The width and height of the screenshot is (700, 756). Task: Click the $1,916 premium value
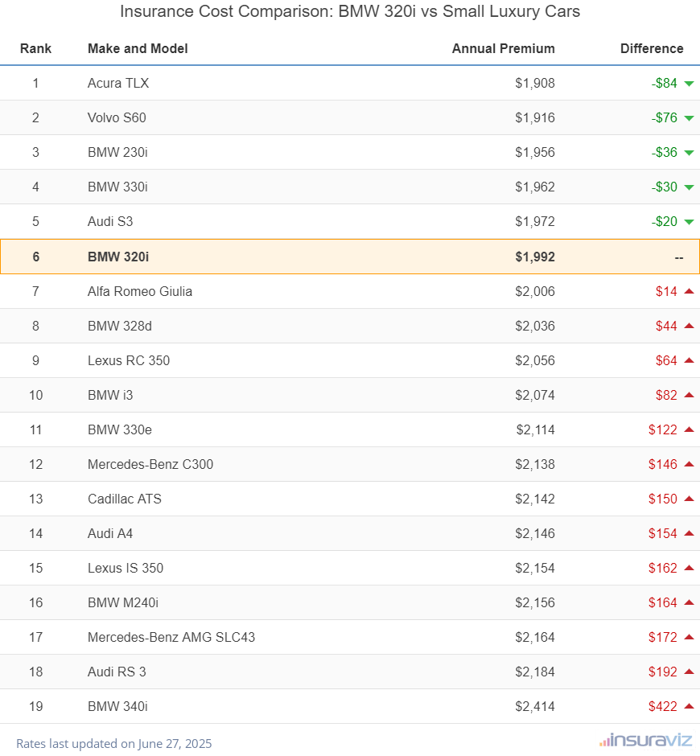pos(535,117)
